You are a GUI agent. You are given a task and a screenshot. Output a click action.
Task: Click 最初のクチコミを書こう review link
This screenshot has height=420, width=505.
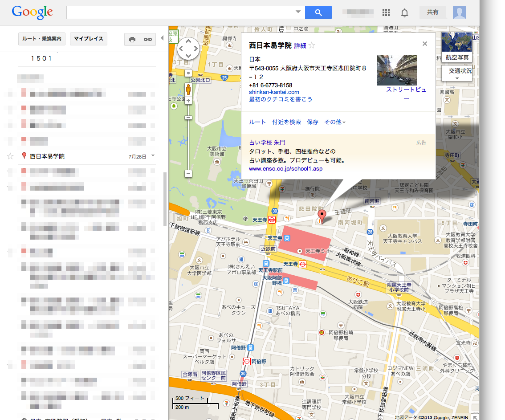(x=281, y=99)
